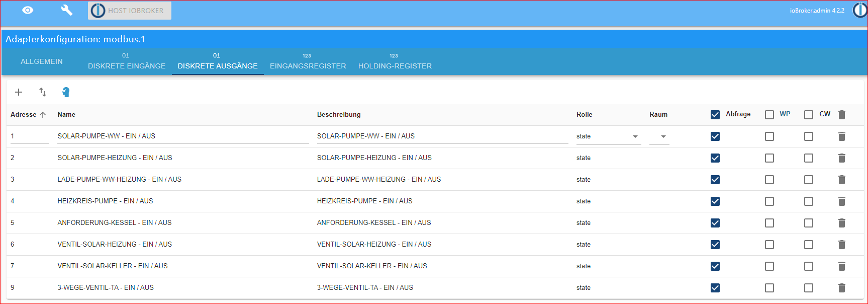Switch to ALLGEMEIN tab
868x304 pixels.
tap(42, 61)
